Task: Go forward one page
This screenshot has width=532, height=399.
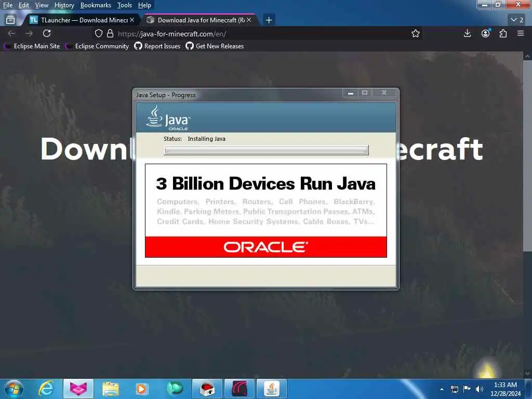Action: coord(29,33)
